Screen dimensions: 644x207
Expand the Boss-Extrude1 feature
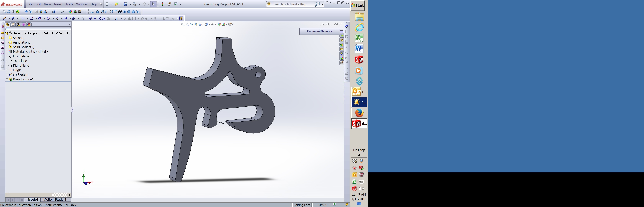coord(7,79)
